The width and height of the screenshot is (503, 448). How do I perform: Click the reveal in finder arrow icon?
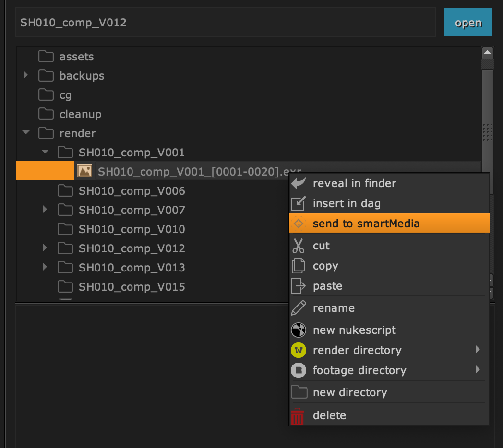coord(299,183)
